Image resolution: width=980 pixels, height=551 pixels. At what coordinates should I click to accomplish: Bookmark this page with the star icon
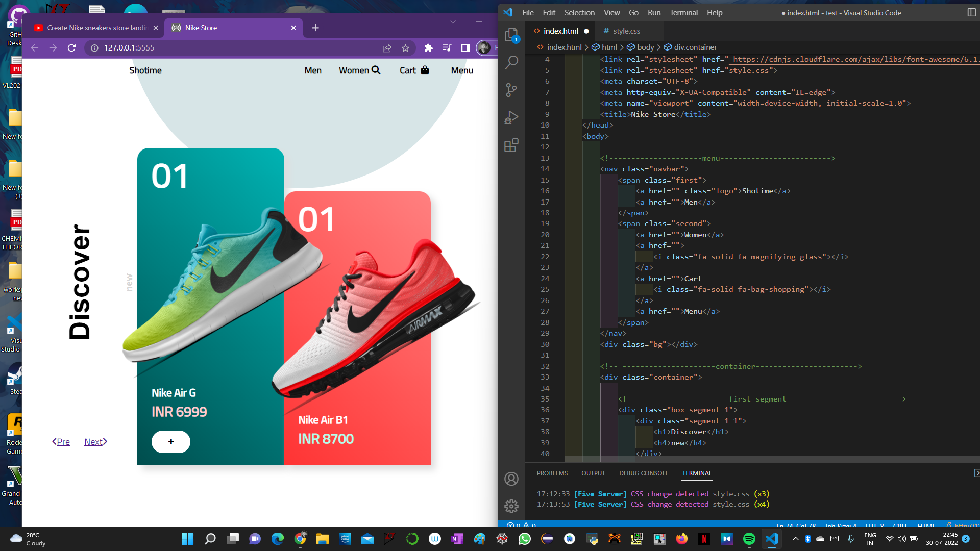pos(405,48)
